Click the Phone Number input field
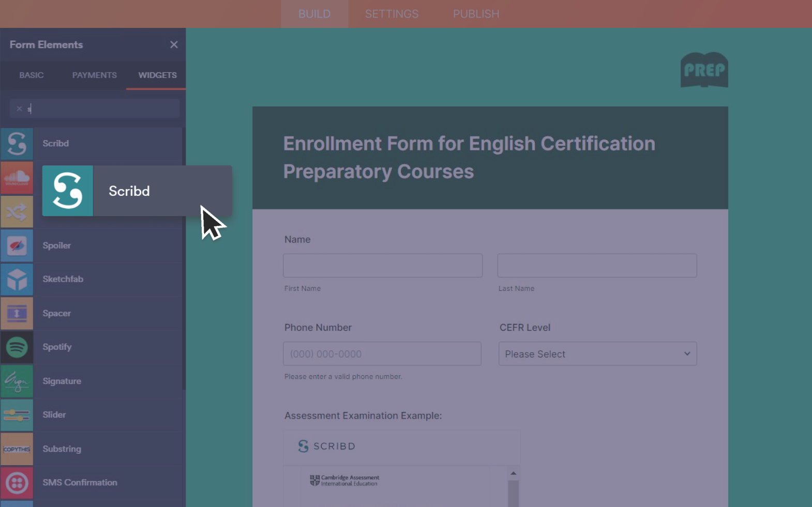This screenshot has height=507, width=812. coord(382,354)
